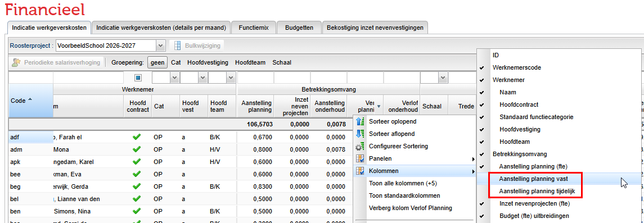Screen dimensions: 644x223
Task: Click the Panelen menu icon
Action: [360, 158]
